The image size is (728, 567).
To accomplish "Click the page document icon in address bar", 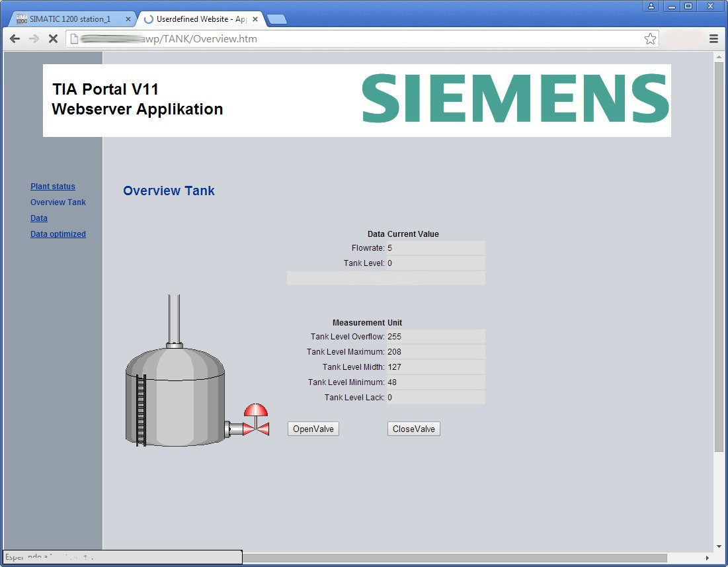I will click(x=74, y=39).
